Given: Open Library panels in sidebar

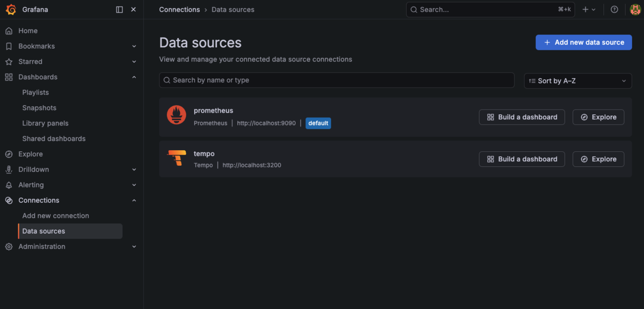Looking at the screenshot, I should (45, 123).
